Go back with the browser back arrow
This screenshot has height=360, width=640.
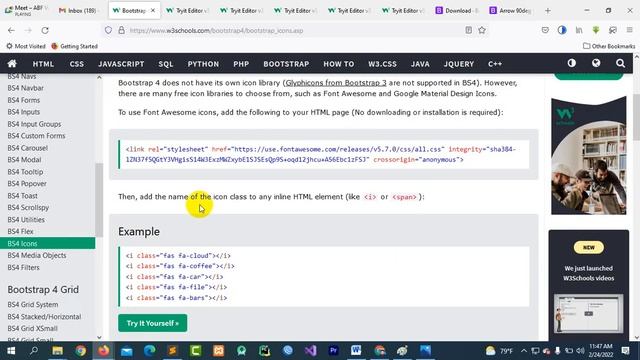point(11,30)
